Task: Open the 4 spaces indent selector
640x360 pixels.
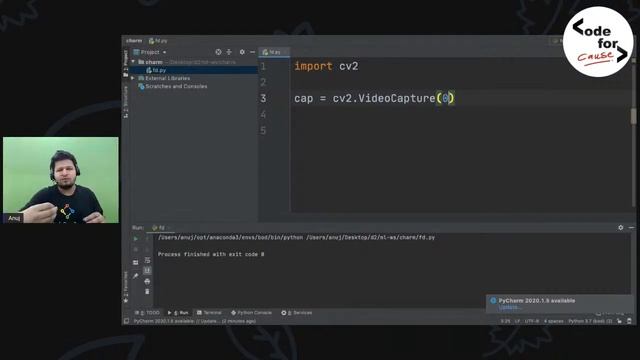Action: click(553, 321)
